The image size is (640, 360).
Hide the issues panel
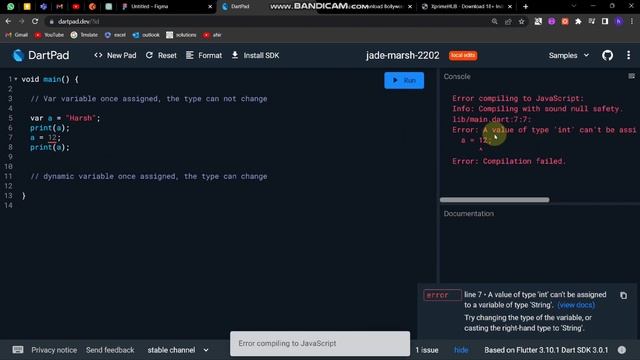coord(461,350)
